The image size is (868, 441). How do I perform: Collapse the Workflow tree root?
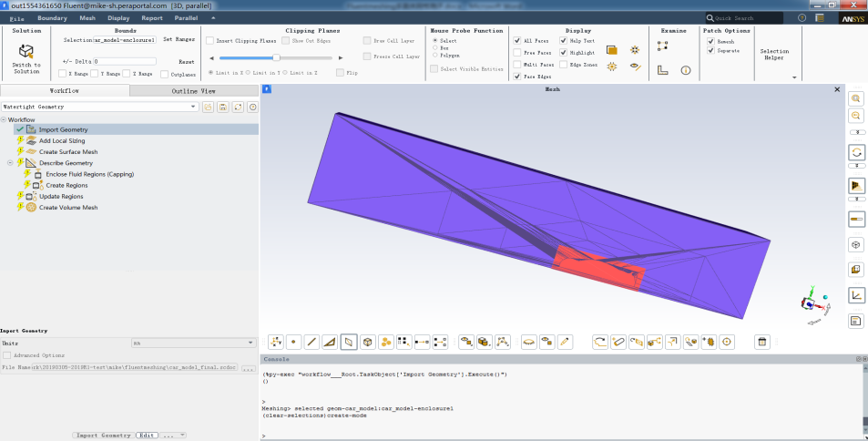click(x=4, y=119)
